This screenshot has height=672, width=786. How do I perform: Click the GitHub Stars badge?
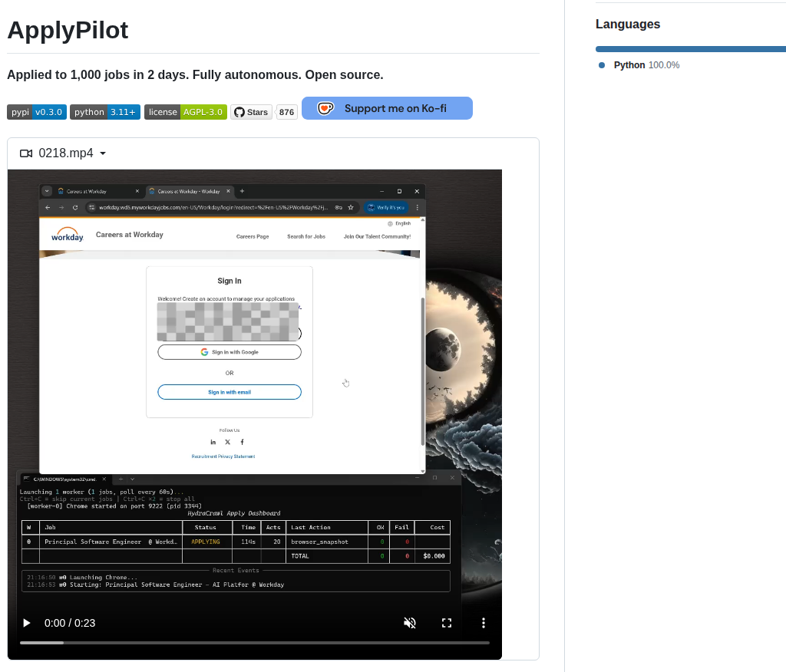pos(251,112)
